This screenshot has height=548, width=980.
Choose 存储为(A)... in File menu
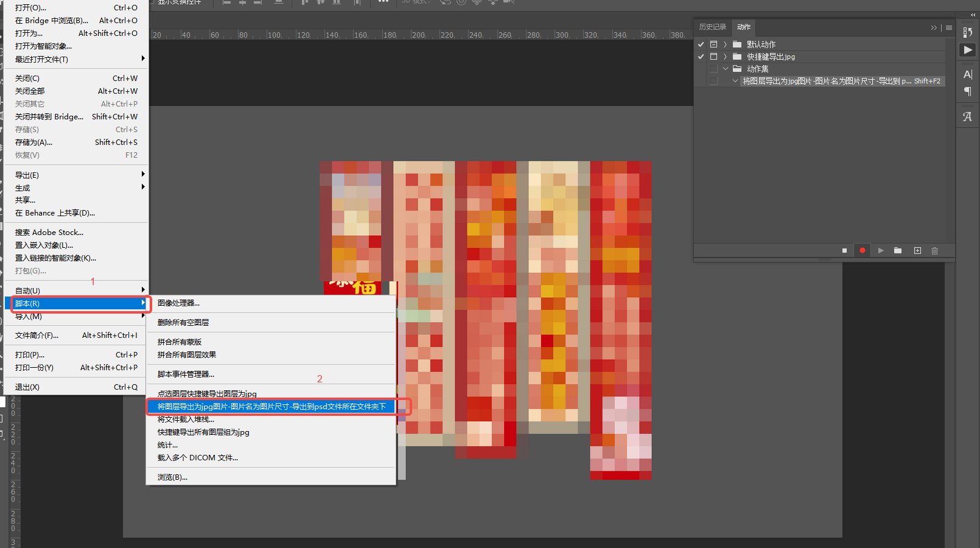pyautogui.click(x=77, y=142)
